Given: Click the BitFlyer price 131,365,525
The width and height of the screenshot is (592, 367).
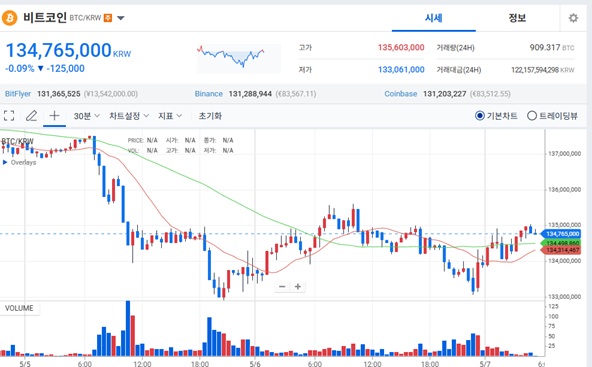Looking at the screenshot, I should (59, 94).
